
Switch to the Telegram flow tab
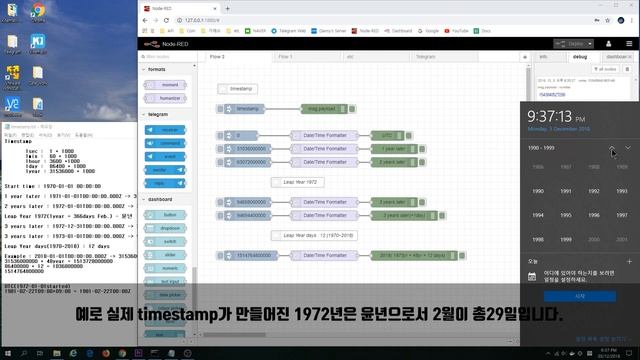tap(444, 57)
